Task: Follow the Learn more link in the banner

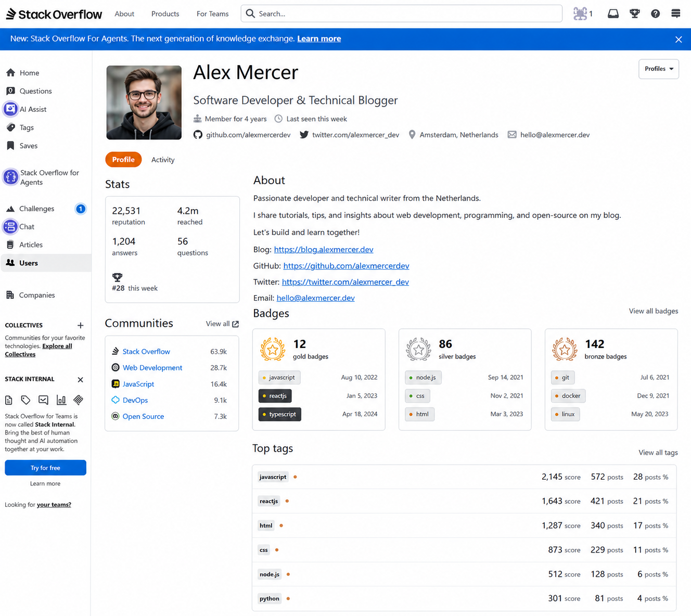Action: tap(319, 38)
